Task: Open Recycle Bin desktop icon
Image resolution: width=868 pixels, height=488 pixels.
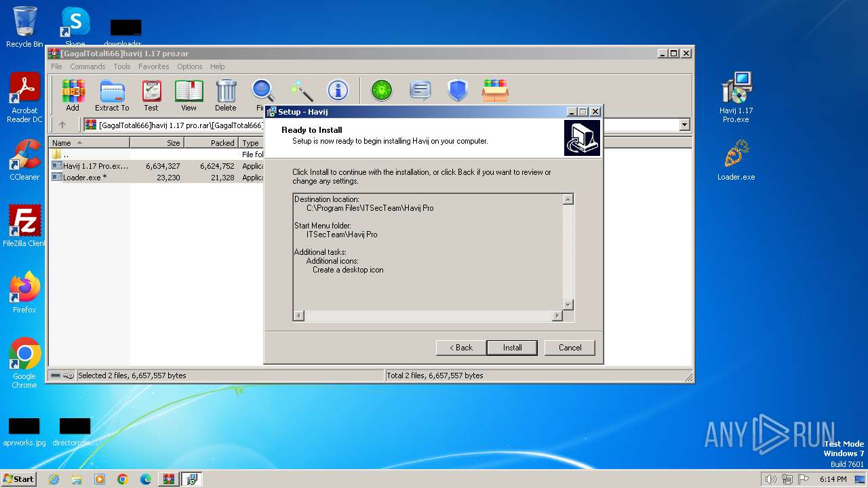Action: [24, 27]
